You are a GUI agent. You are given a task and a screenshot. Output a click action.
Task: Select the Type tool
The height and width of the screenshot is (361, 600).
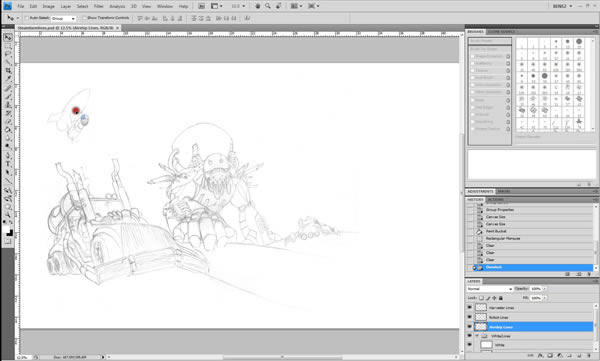(8, 164)
